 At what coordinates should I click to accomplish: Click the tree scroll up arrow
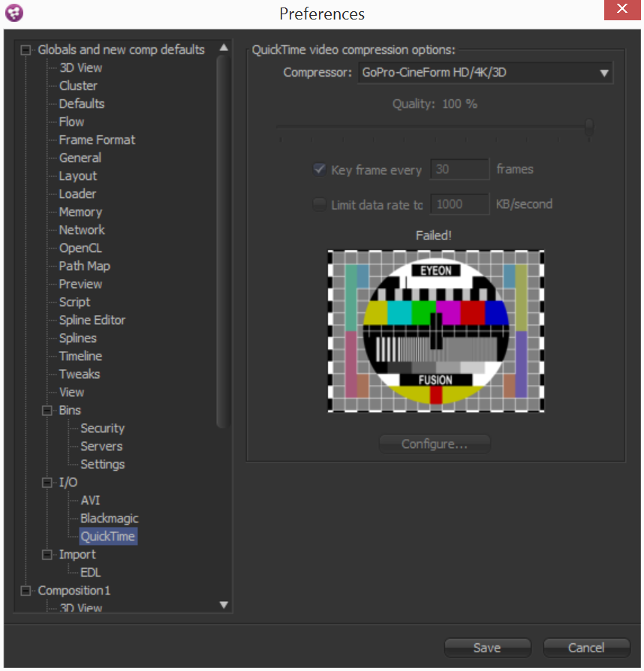coord(224,47)
